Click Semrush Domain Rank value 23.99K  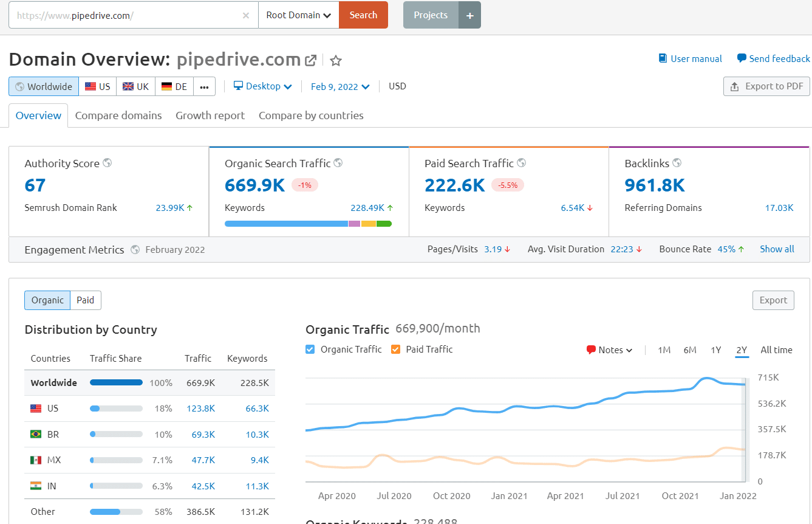click(169, 208)
